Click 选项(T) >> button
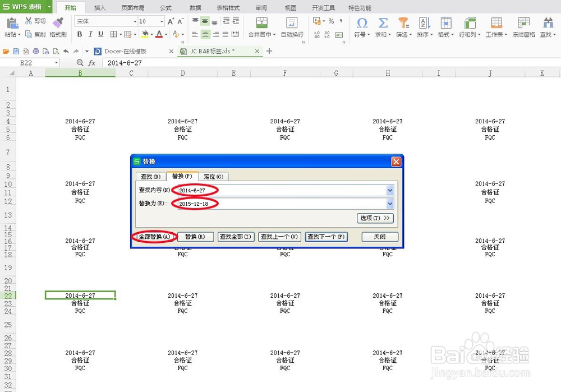Image resolution: width=561 pixels, height=392 pixels. point(375,218)
